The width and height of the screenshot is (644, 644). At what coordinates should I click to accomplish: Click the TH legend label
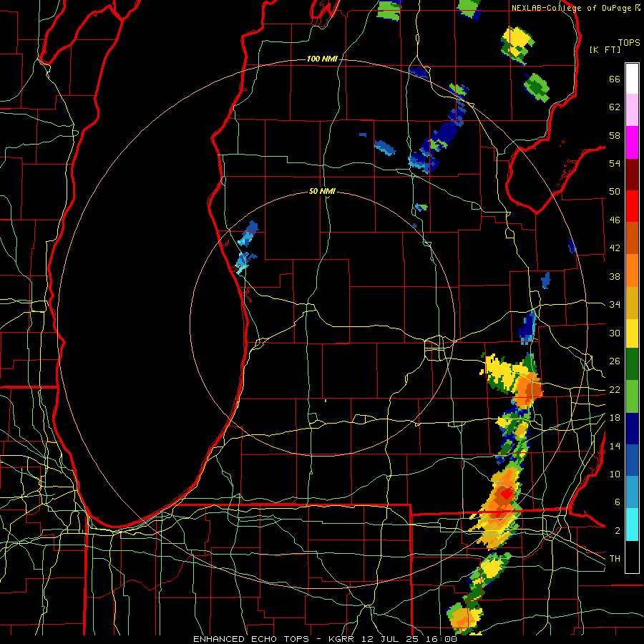(x=615, y=559)
